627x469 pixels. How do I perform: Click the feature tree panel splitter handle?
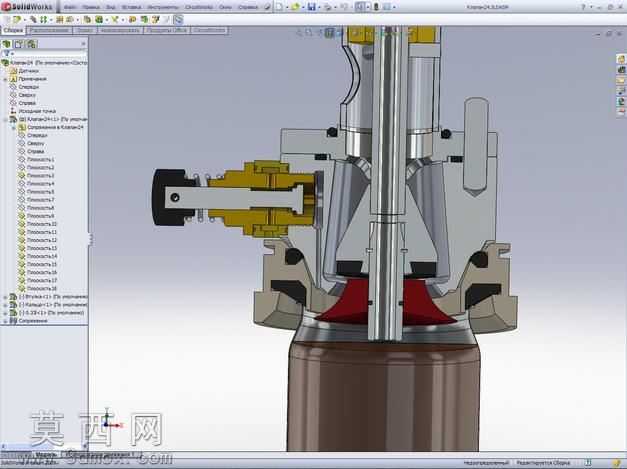[91, 239]
